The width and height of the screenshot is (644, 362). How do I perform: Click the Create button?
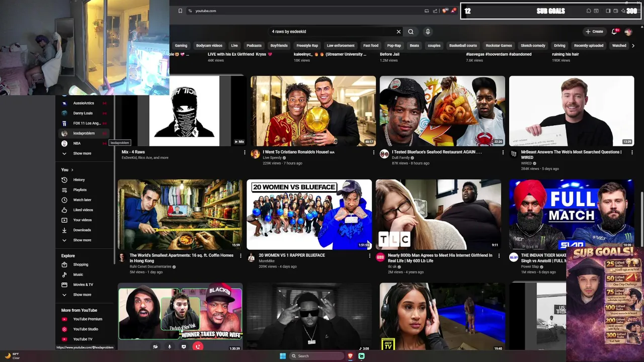(x=594, y=32)
